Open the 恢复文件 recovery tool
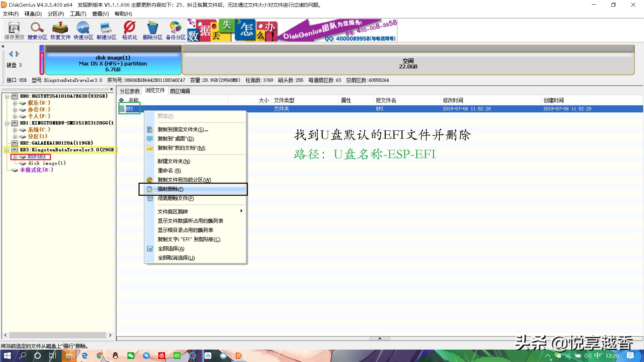Viewport: 644px width, 362px height. pos(60,30)
